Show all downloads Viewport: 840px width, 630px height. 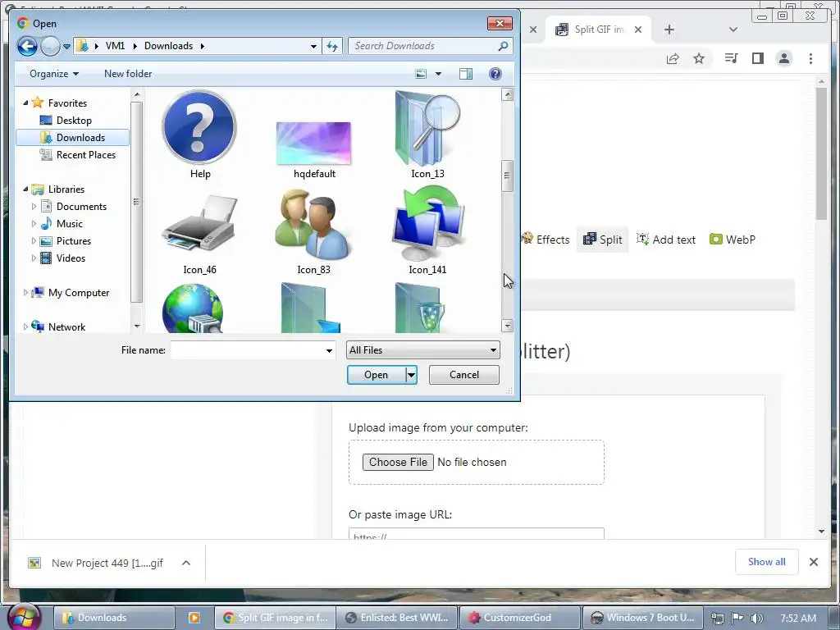(x=767, y=562)
